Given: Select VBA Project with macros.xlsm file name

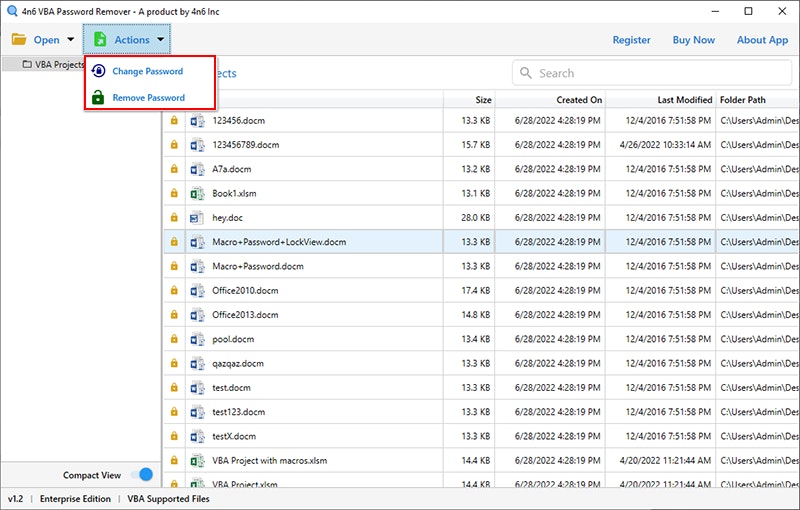Looking at the screenshot, I should pyautogui.click(x=269, y=461).
